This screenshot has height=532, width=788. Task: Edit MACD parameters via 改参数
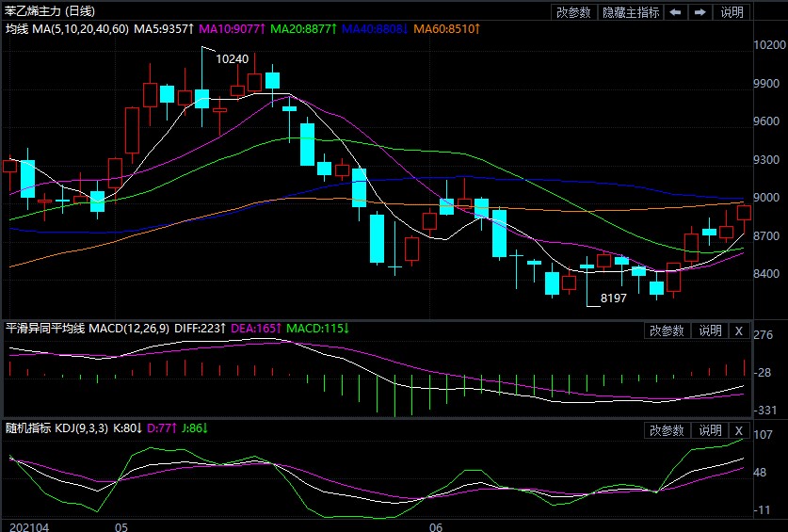pyautogui.click(x=667, y=330)
